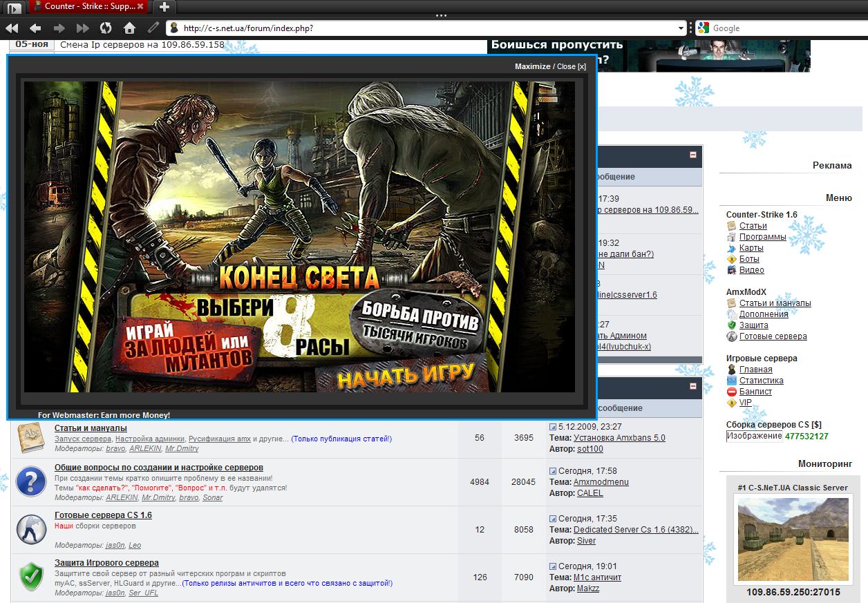Collapse the second forum category block
This screenshot has width=868, height=603.
(693, 385)
